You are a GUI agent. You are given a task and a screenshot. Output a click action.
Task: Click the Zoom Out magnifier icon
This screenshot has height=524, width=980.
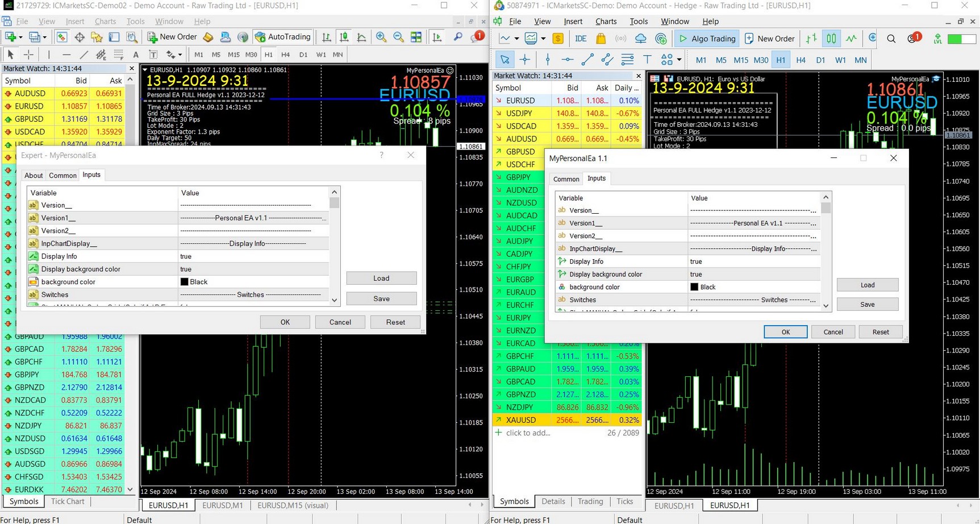(399, 37)
